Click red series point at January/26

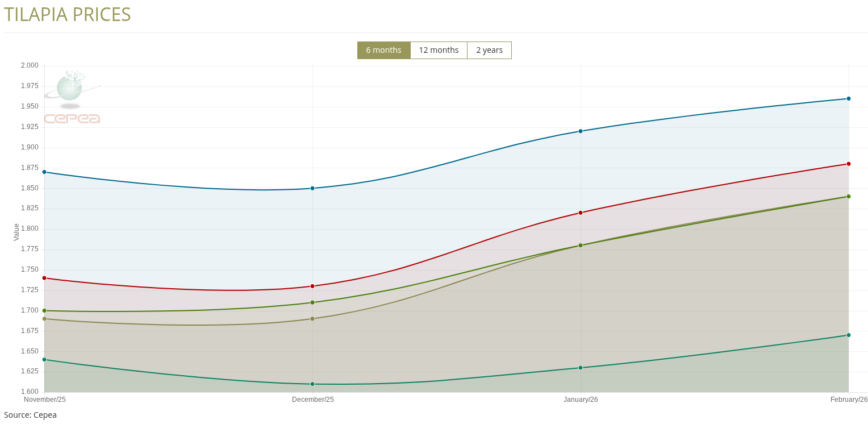(581, 213)
